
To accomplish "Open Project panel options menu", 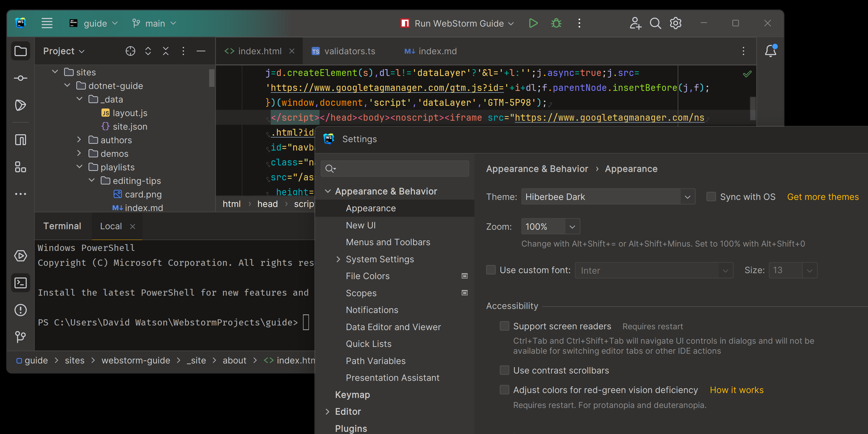I will tap(183, 51).
